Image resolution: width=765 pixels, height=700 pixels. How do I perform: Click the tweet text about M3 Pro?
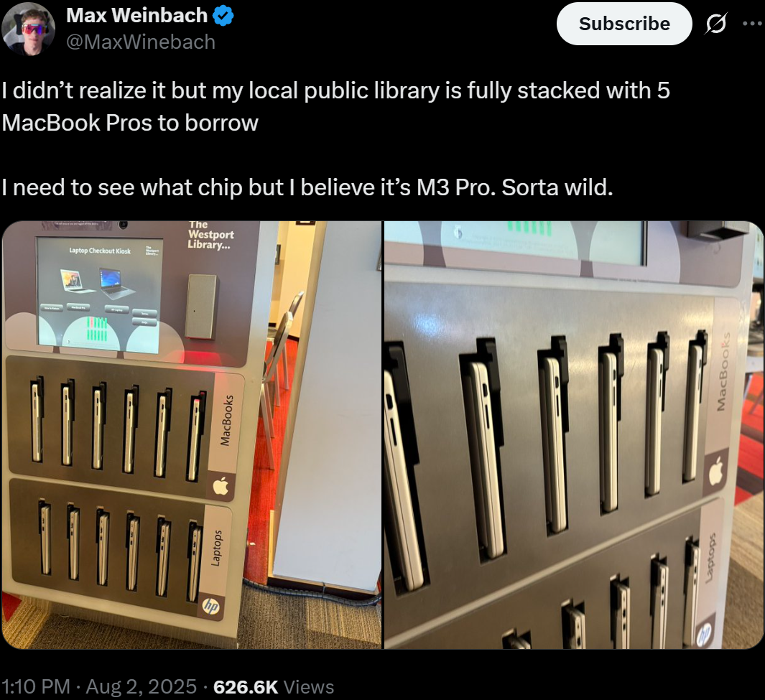(307, 187)
